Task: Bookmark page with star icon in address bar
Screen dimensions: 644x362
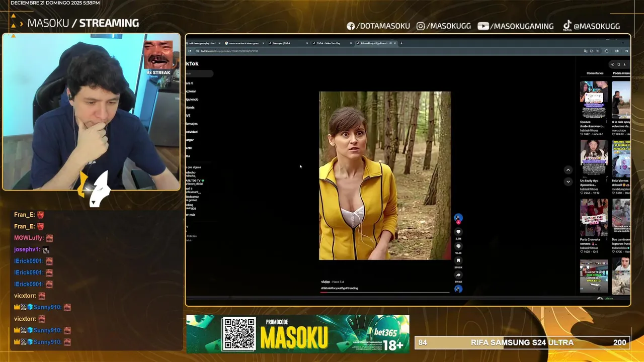Action: coord(598,51)
